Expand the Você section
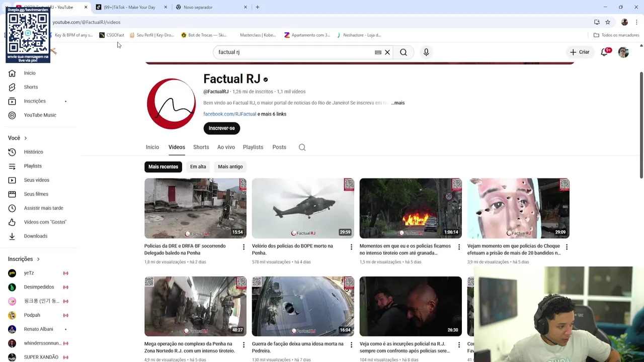 (x=18, y=138)
